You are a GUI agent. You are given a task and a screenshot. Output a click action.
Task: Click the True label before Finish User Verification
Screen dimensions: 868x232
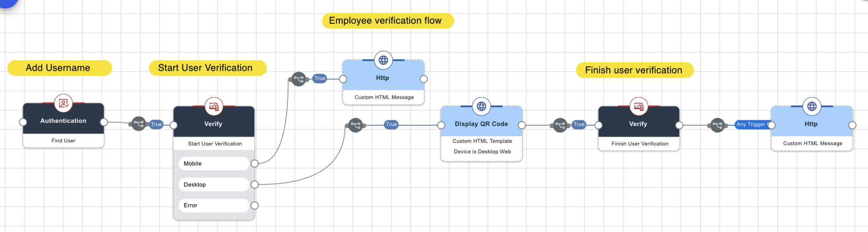[x=579, y=124]
